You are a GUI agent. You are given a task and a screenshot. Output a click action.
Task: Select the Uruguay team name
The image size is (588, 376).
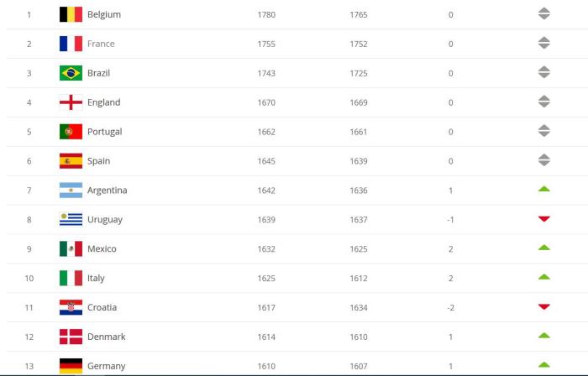104,220
